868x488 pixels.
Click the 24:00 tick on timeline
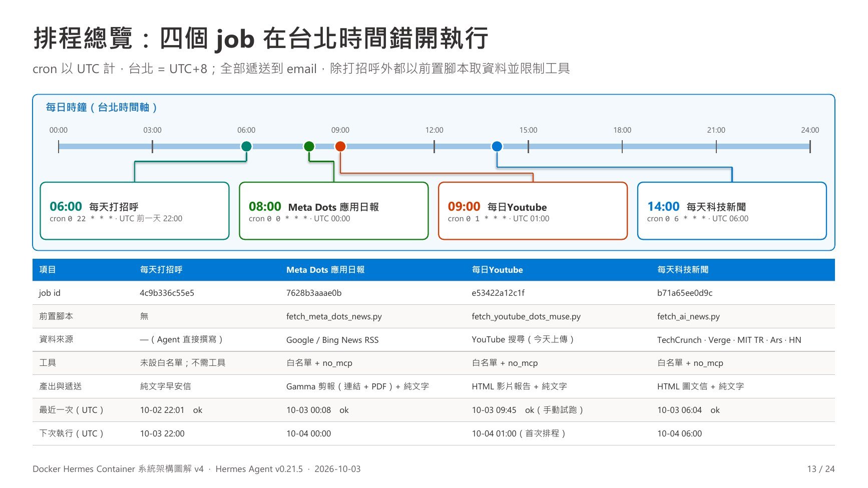click(x=810, y=146)
